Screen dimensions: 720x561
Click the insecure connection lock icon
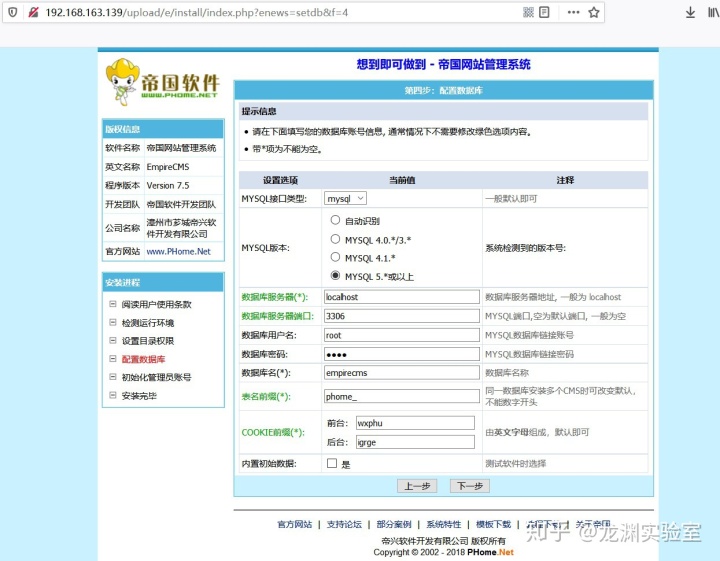34,12
